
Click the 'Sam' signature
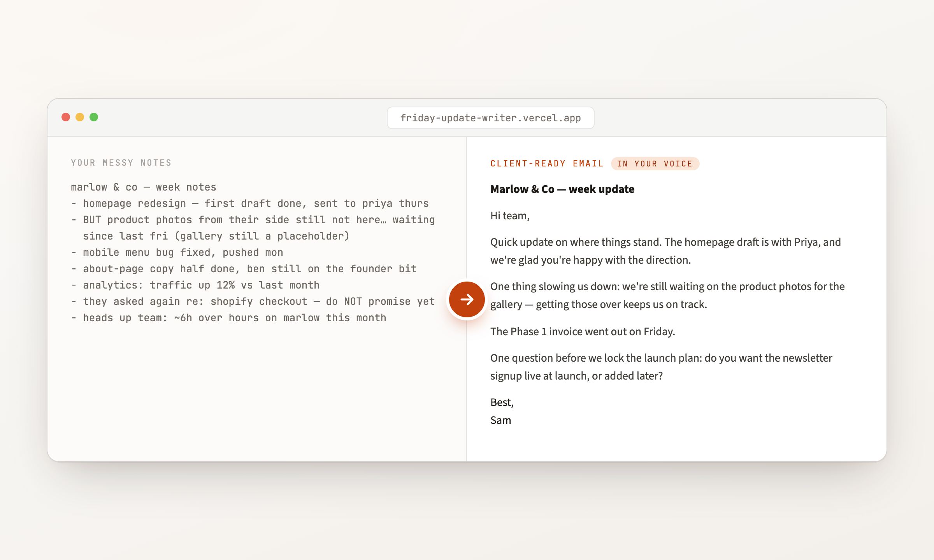[x=500, y=420]
